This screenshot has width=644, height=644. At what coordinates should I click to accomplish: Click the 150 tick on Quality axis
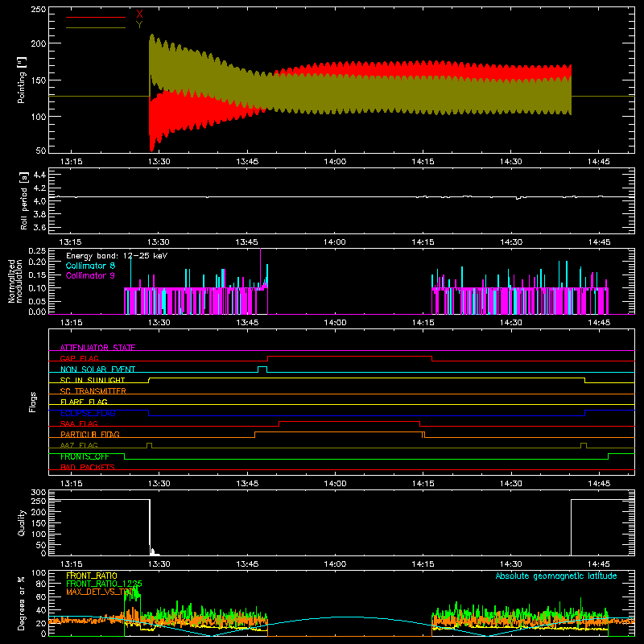[39, 522]
